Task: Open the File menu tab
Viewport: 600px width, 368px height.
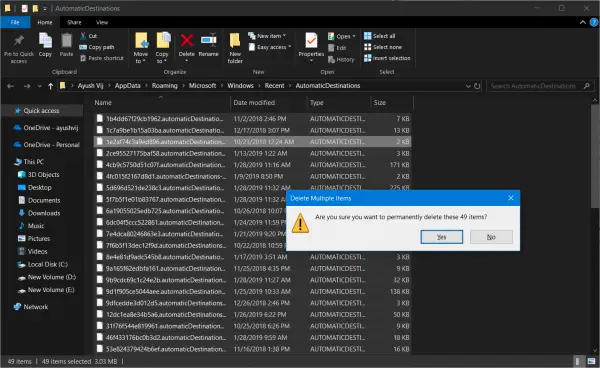Action: tap(15, 22)
